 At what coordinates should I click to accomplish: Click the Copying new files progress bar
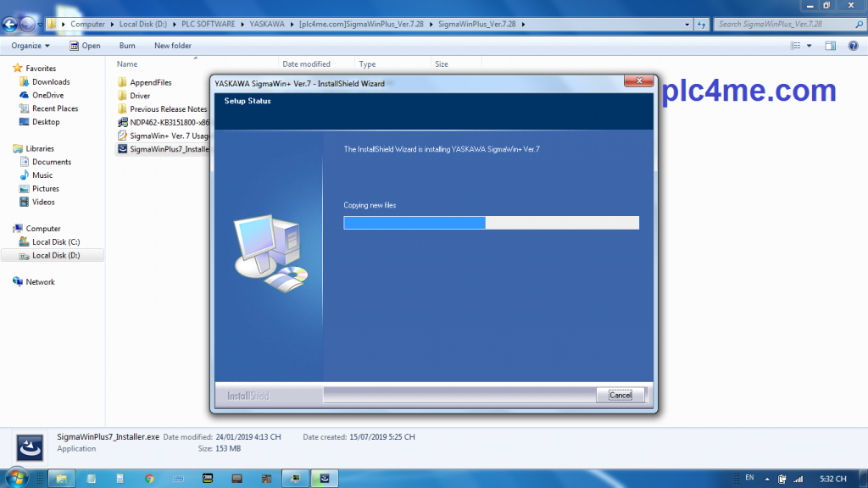coord(491,223)
